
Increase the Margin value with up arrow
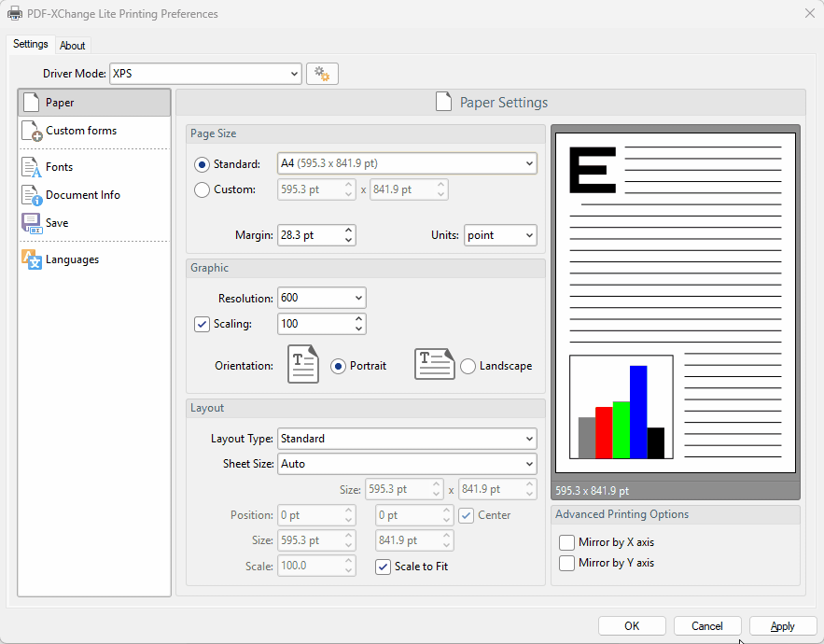coord(349,230)
